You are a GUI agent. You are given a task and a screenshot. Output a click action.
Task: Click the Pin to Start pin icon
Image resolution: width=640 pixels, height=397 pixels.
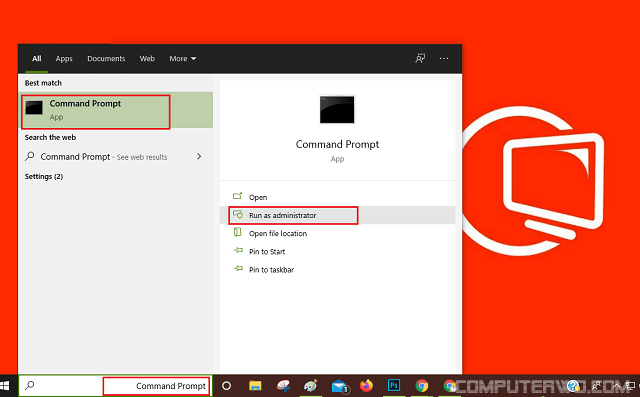tap(238, 250)
